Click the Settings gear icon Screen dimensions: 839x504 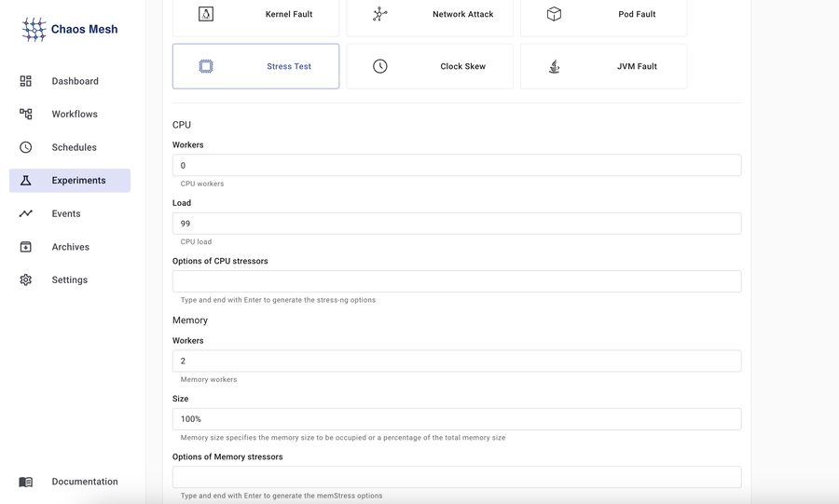pos(26,279)
